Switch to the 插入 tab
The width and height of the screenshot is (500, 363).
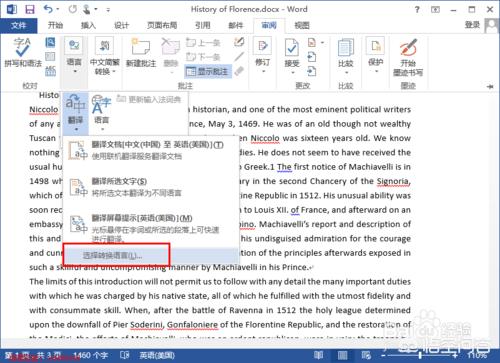click(88, 25)
